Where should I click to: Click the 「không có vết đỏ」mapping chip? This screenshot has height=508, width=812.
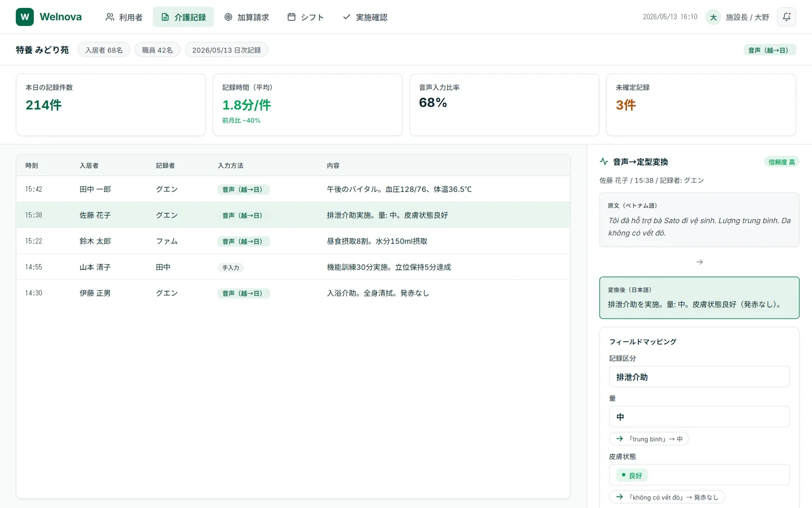click(x=667, y=497)
